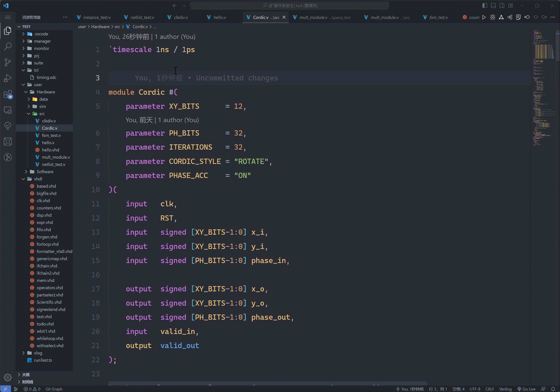The height and width of the screenshot is (392, 560).
Task: Toggle bottom panel layout button
Action: pos(493,6)
